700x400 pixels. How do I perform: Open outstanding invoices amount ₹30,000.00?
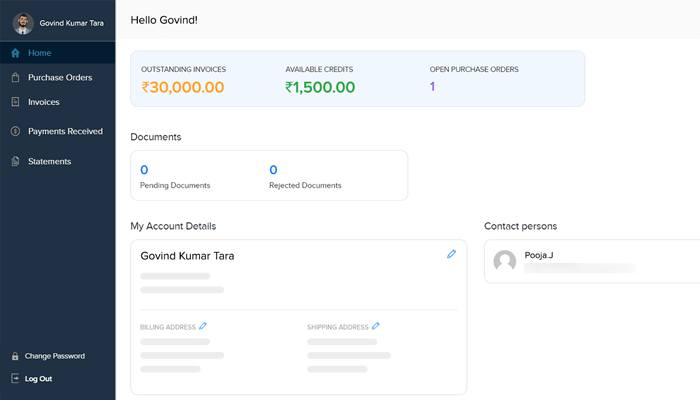coord(182,87)
